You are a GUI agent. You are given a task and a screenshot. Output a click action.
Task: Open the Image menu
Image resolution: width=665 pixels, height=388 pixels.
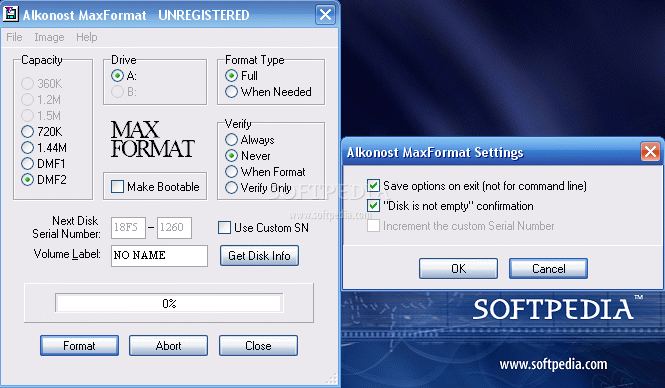[49, 37]
